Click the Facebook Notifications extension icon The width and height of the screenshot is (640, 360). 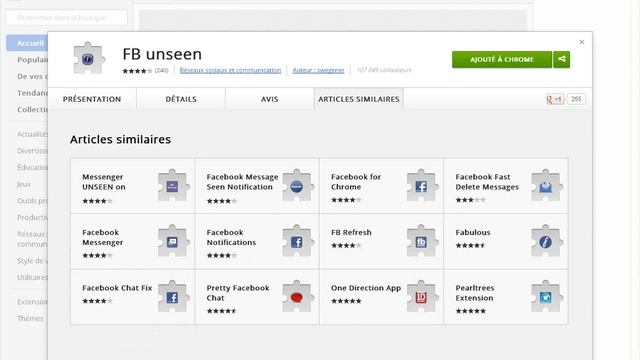point(298,241)
